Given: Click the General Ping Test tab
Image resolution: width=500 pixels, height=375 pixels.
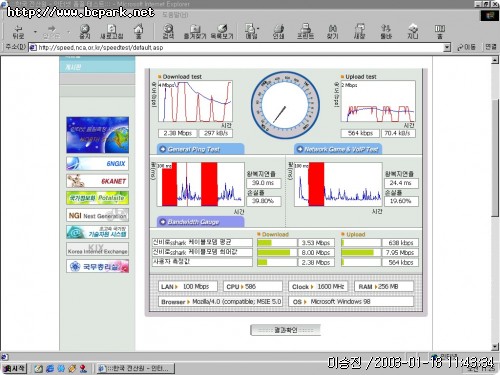Looking at the screenshot, I should pyautogui.click(x=200, y=149).
